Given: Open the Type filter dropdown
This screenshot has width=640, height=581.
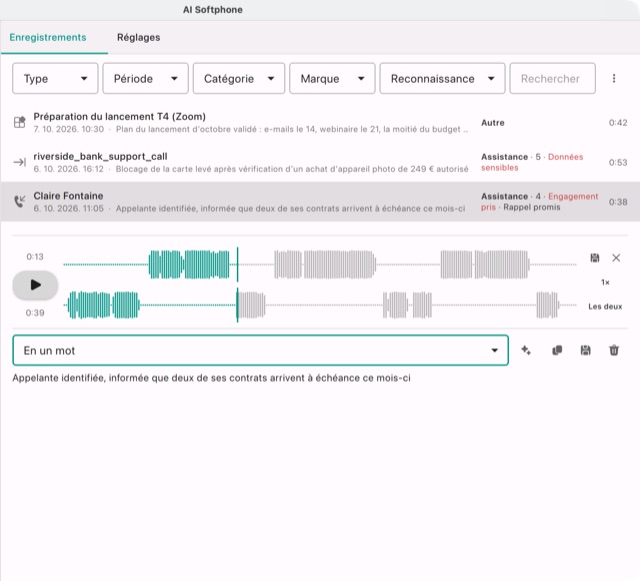Looking at the screenshot, I should coord(55,78).
